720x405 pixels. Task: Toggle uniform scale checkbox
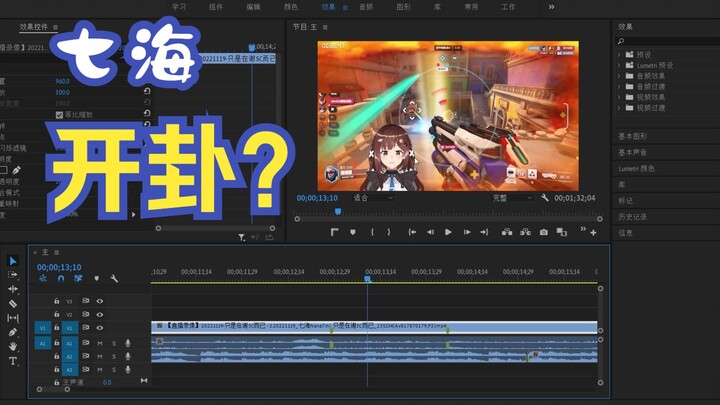(59, 115)
